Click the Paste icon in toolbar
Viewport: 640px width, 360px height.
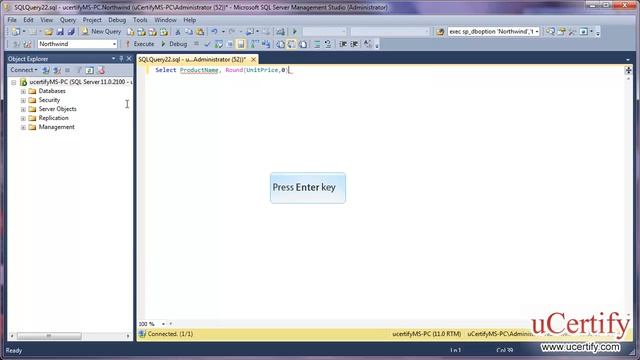200,31
